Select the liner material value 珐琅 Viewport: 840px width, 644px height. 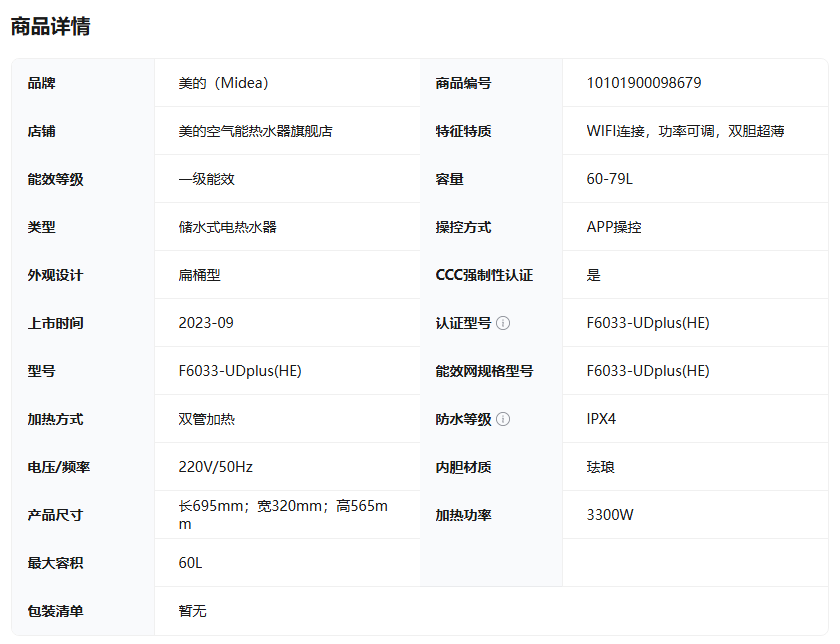(x=601, y=467)
